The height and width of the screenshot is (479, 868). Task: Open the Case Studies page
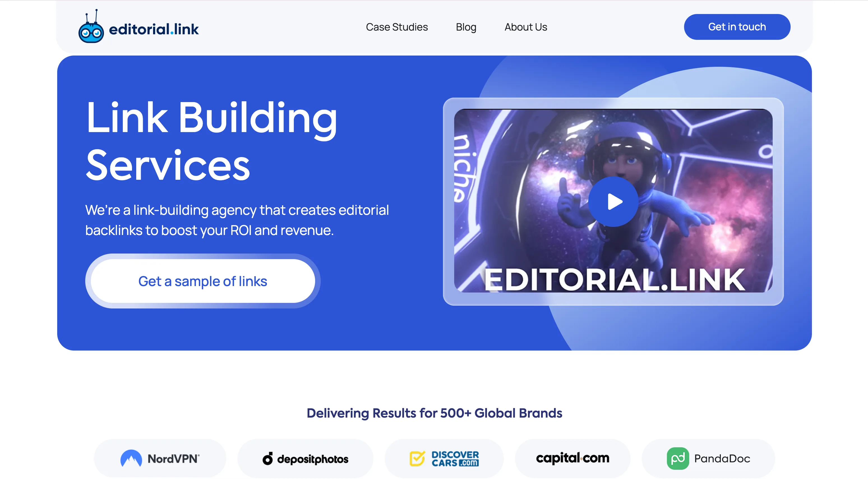point(397,27)
